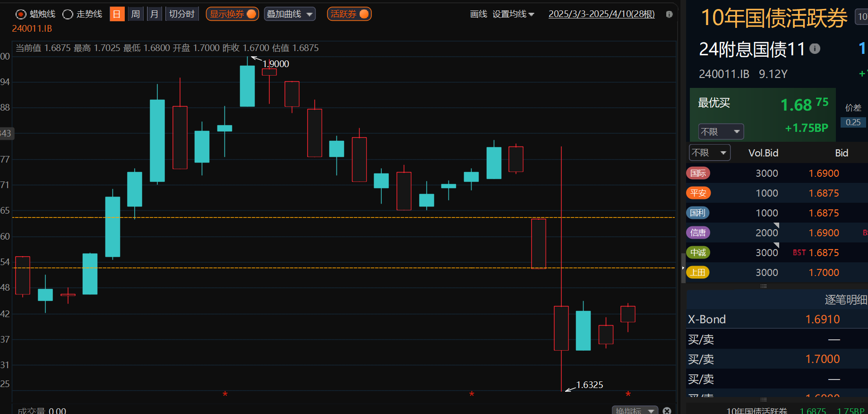The image size is (868, 414).
Task: Open the 不限 dropdown under 最优买
Action: [x=721, y=132]
